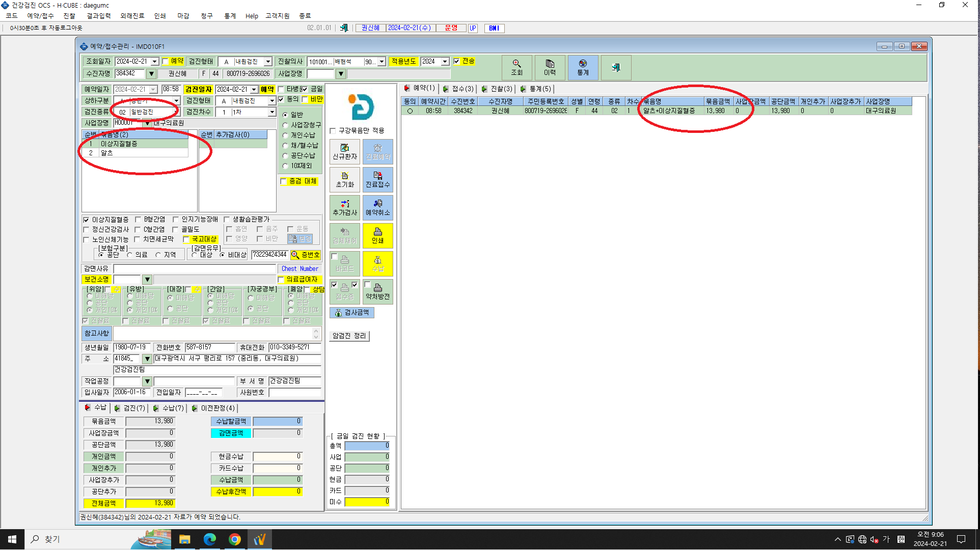980x550 pixels.
Task: Open the 이력 history icon button
Action: pos(550,68)
